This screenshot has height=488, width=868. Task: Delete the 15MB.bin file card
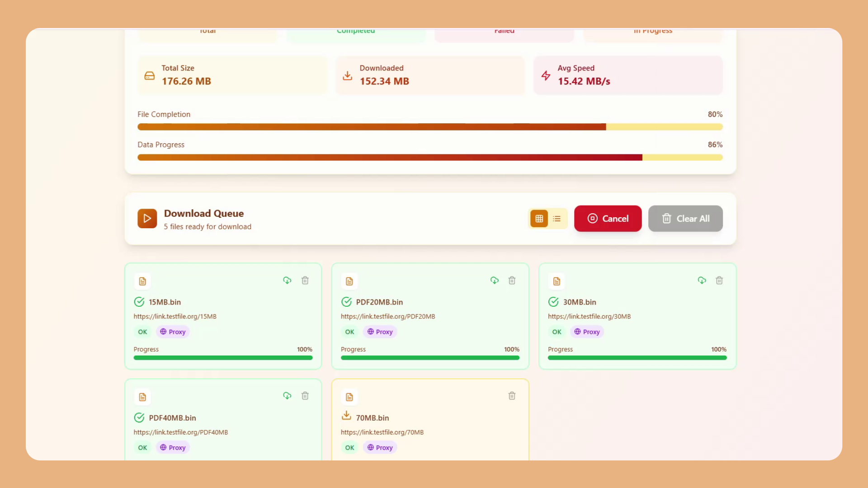[305, 281]
